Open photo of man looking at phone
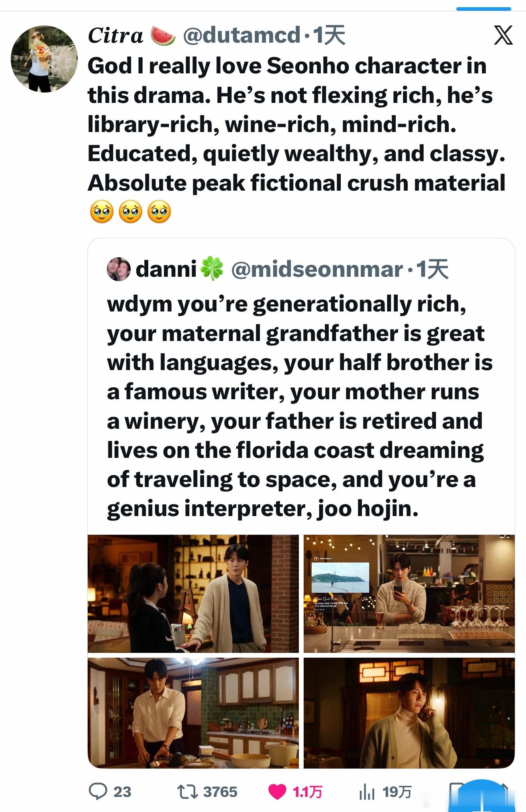526x812 pixels. coord(409,593)
